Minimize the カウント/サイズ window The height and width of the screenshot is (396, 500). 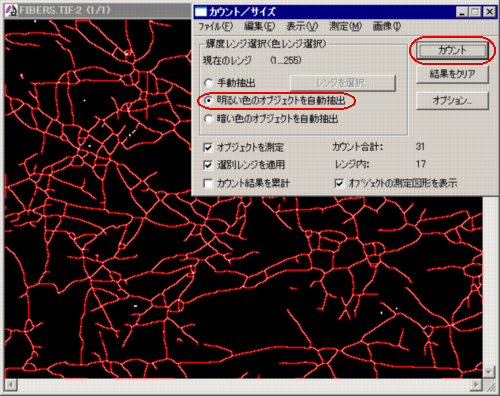[462, 12]
